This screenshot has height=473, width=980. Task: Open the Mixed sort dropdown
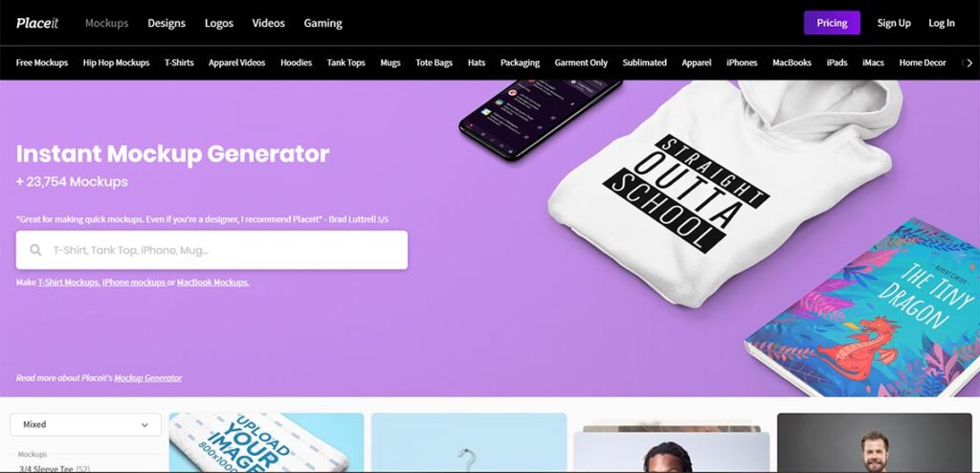85,424
